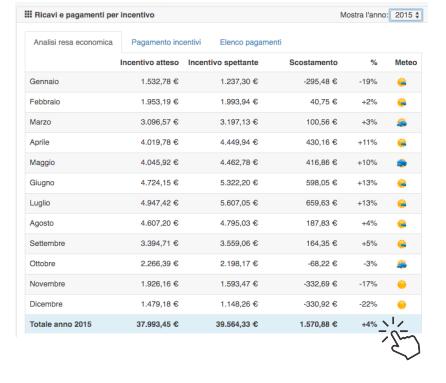Image resolution: width=446 pixels, height=383 pixels.
Task: Click the 5.322,20 € Giugno value
Action: click(239, 183)
